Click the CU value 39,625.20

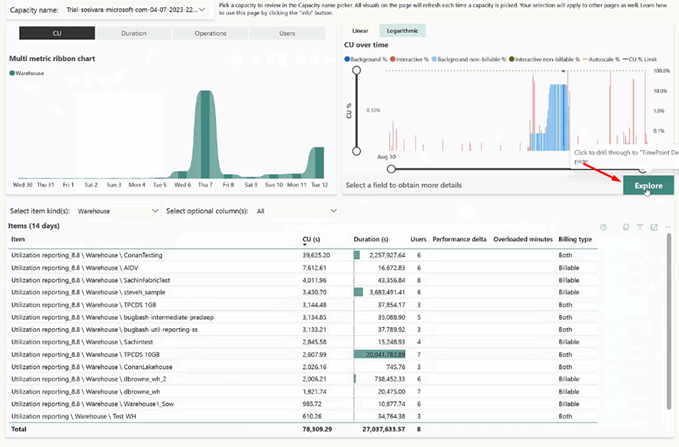(316, 255)
